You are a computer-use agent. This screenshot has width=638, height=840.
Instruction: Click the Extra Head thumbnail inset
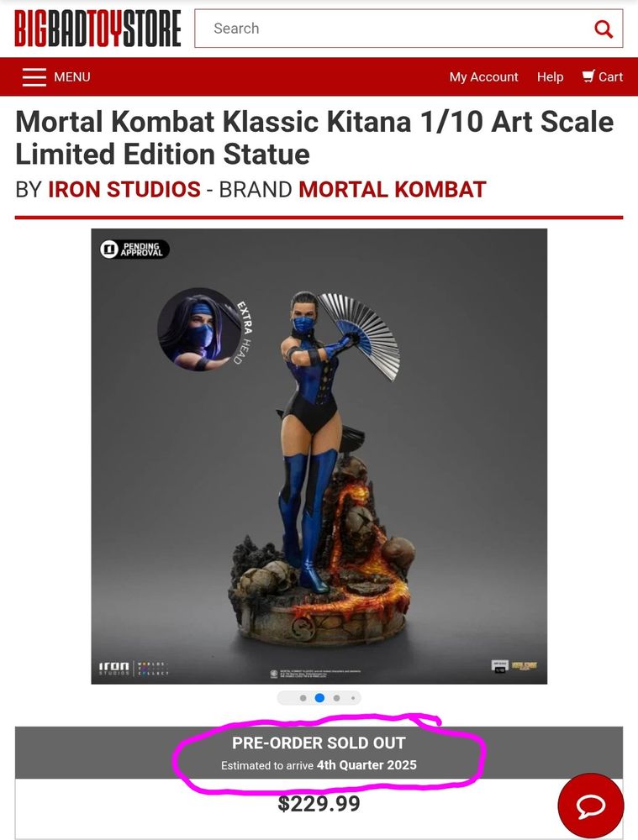tap(200, 330)
